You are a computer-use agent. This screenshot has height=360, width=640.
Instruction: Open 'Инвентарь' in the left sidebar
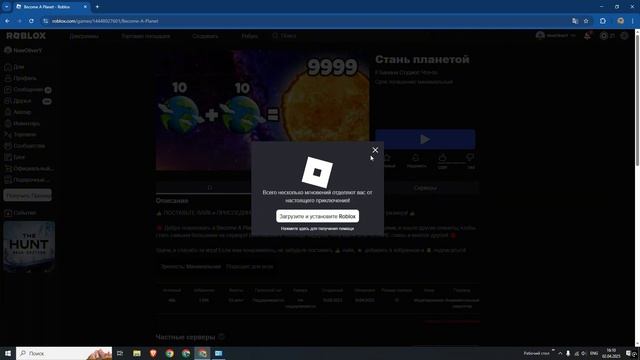26,123
